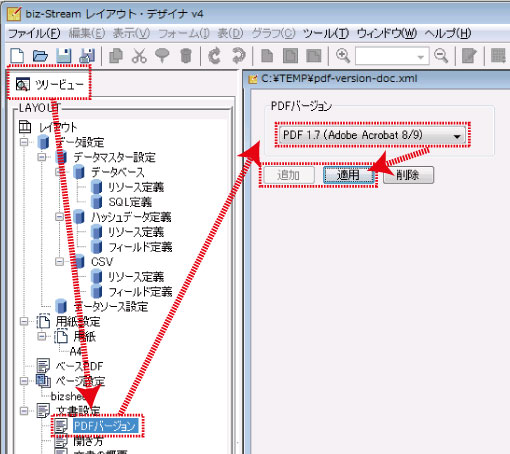This screenshot has height=454, width=510.
Task: Click the pdf-version-doc.xml window title bar
Action: click(x=378, y=79)
